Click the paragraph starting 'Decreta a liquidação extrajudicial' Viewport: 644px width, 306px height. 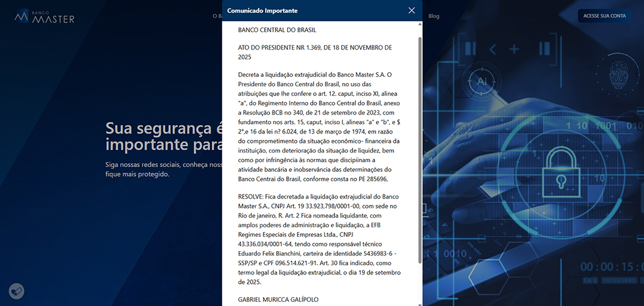pyautogui.click(x=318, y=127)
